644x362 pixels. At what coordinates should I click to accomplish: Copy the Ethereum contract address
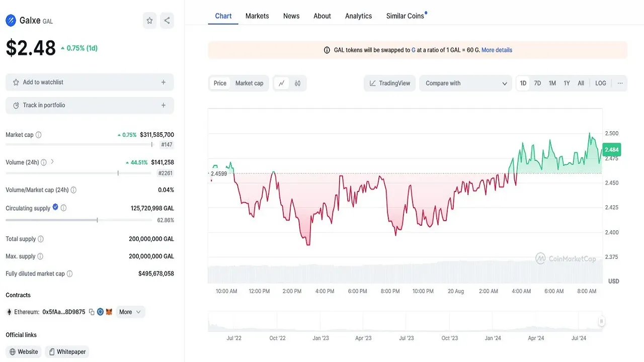click(x=92, y=312)
